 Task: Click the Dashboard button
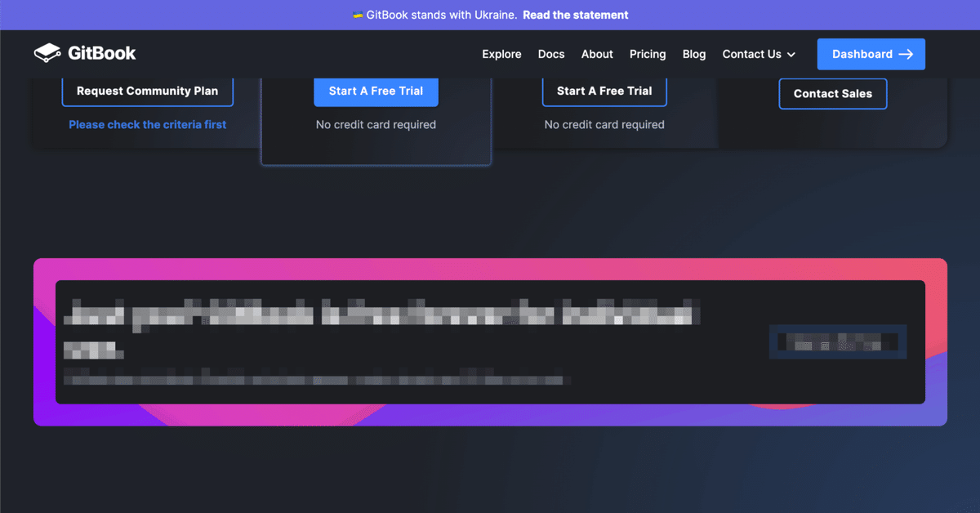click(871, 54)
